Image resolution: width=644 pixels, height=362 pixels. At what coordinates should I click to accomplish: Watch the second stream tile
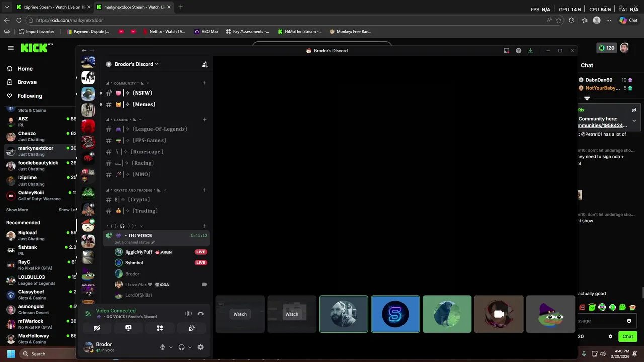pyautogui.click(x=292, y=314)
